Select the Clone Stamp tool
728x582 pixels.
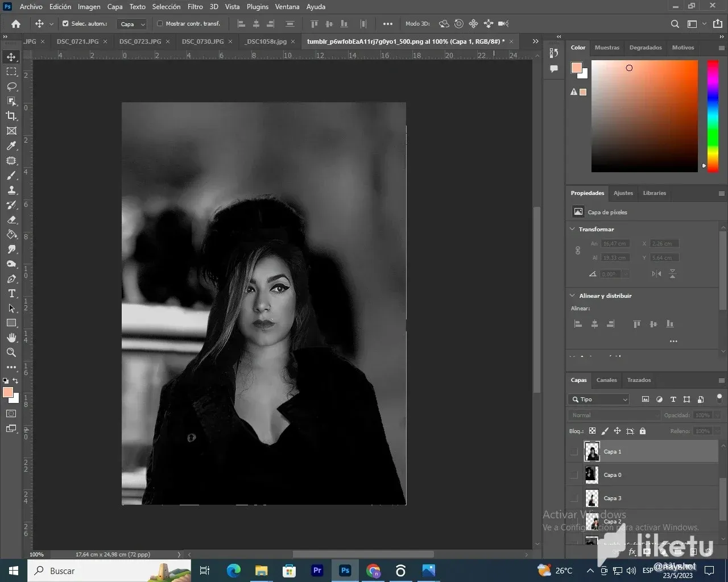(11, 190)
